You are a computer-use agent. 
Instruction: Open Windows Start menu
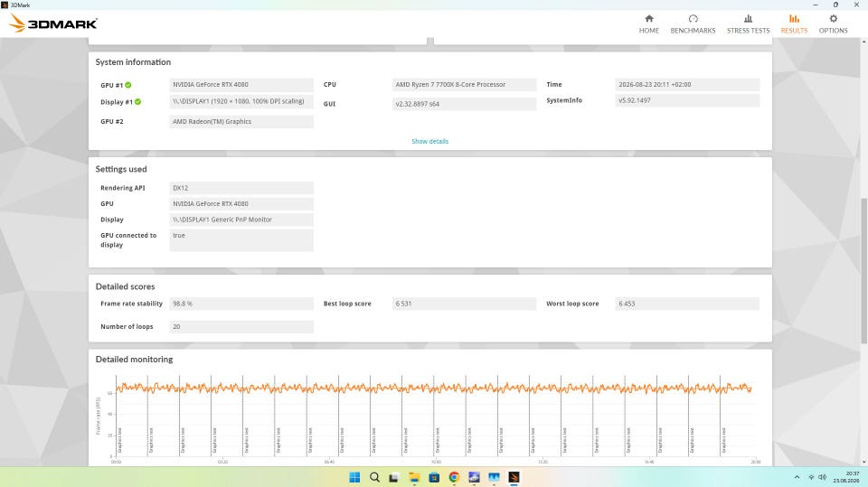point(354,477)
